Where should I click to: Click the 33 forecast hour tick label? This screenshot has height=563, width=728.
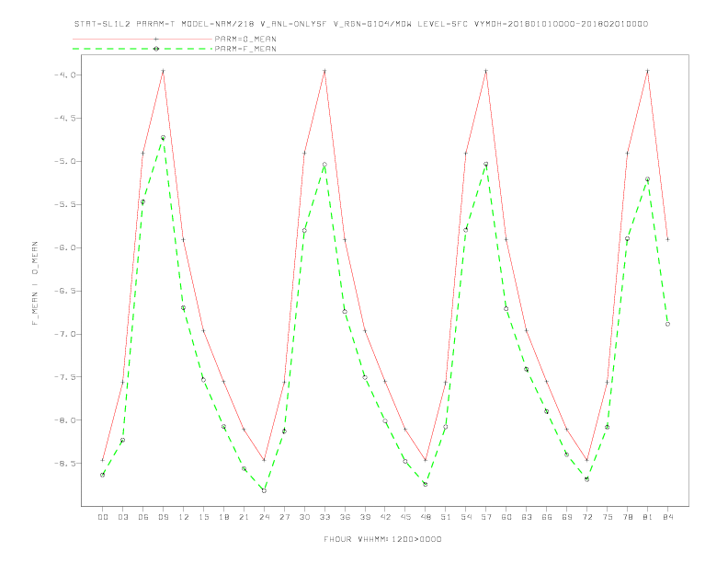click(x=324, y=517)
